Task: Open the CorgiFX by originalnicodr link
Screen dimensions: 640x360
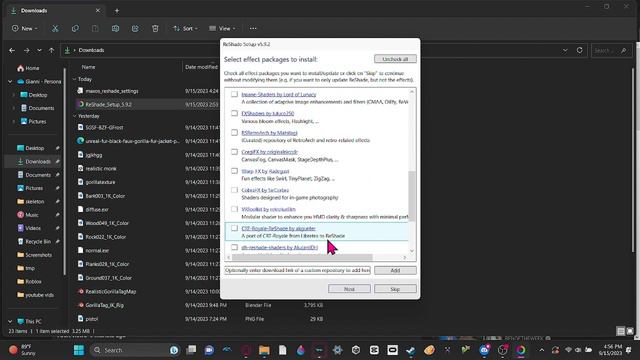Action: pyautogui.click(x=269, y=152)
